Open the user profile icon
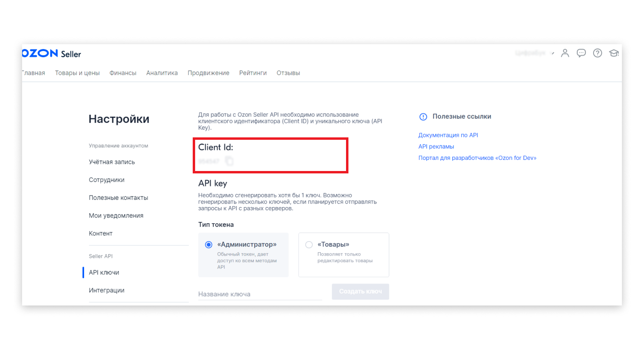The height and width of the screenshot is (342, 644). click(x=565, y=53)
